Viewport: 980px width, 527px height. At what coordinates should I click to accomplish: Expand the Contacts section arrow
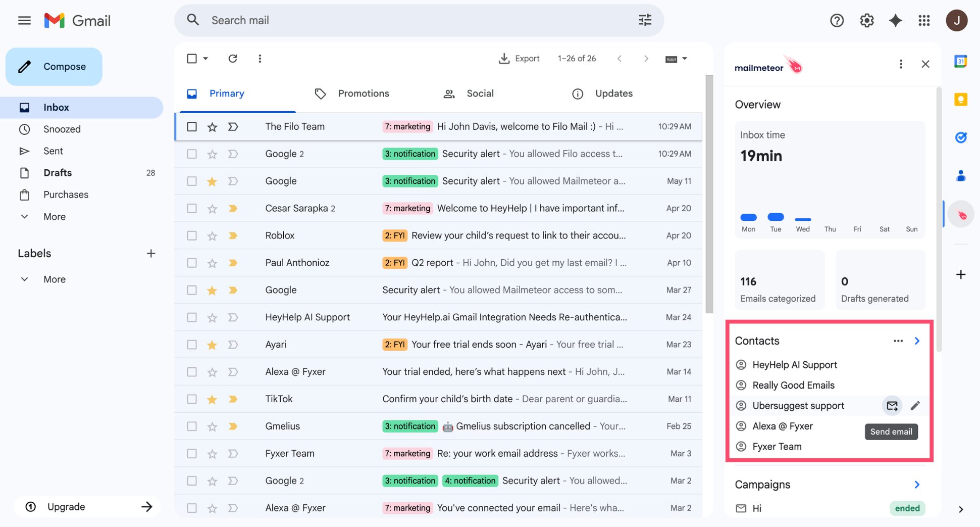pyautogui.click(x=917, y=341)
